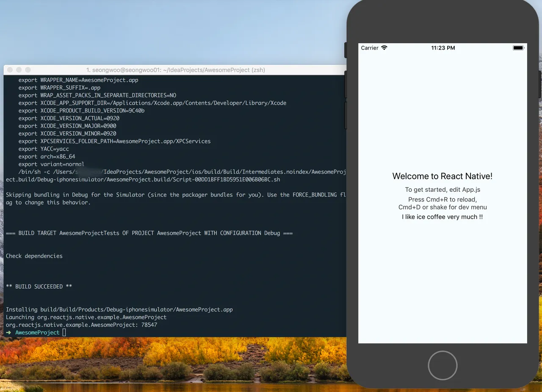
Task: Click the 'To get started, edit App.js' text
Action: [442, 190]
